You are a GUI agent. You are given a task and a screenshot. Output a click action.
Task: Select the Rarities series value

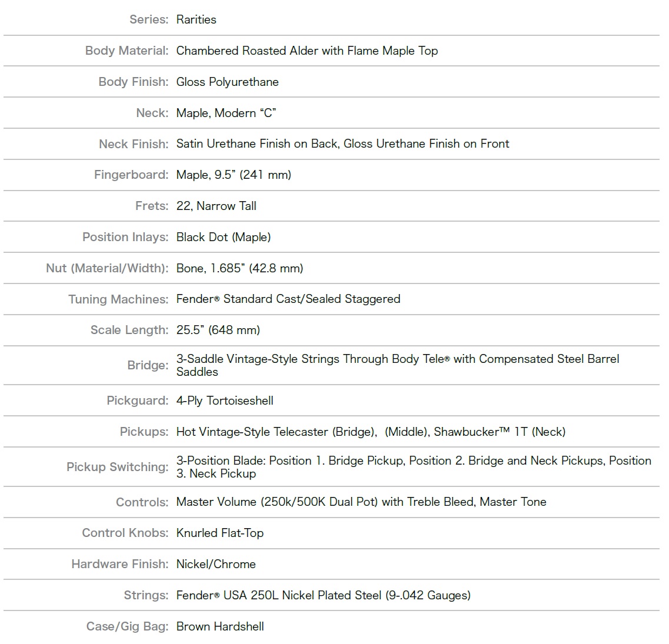click(x=197, y=19)
